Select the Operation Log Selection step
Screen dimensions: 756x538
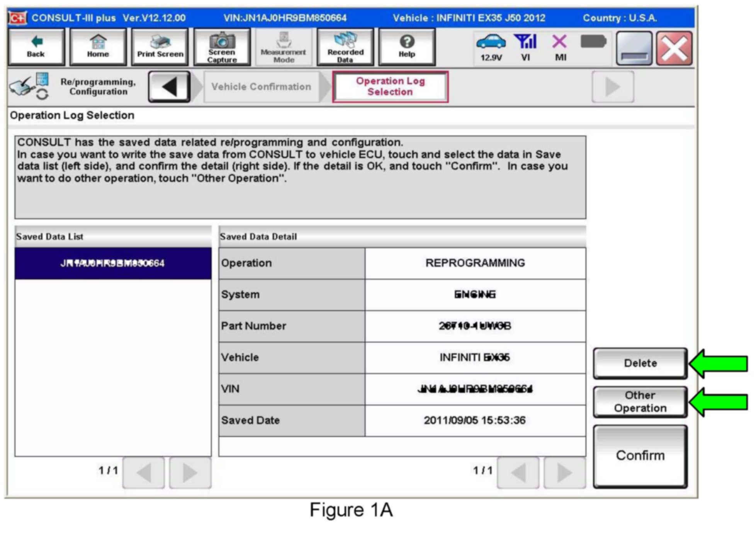click(390, 87)
